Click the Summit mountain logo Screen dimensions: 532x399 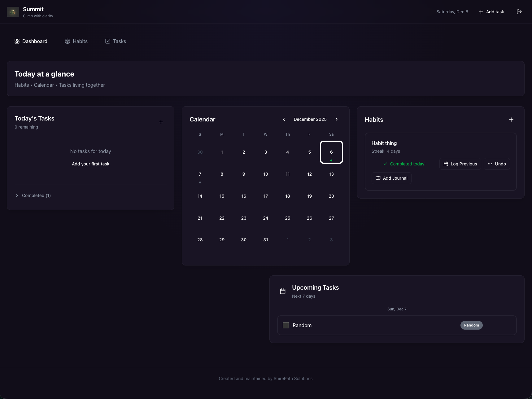pyautogui.click(x=13, y=11)
